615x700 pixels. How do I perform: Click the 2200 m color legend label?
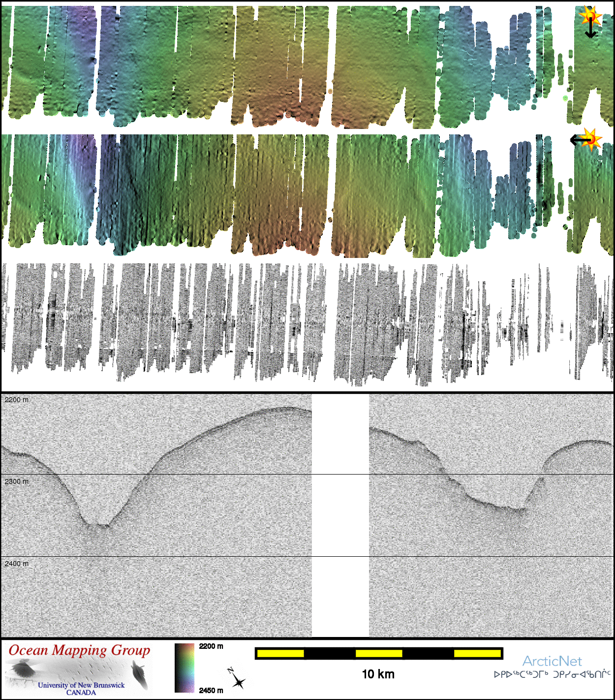tap(211, 646)
